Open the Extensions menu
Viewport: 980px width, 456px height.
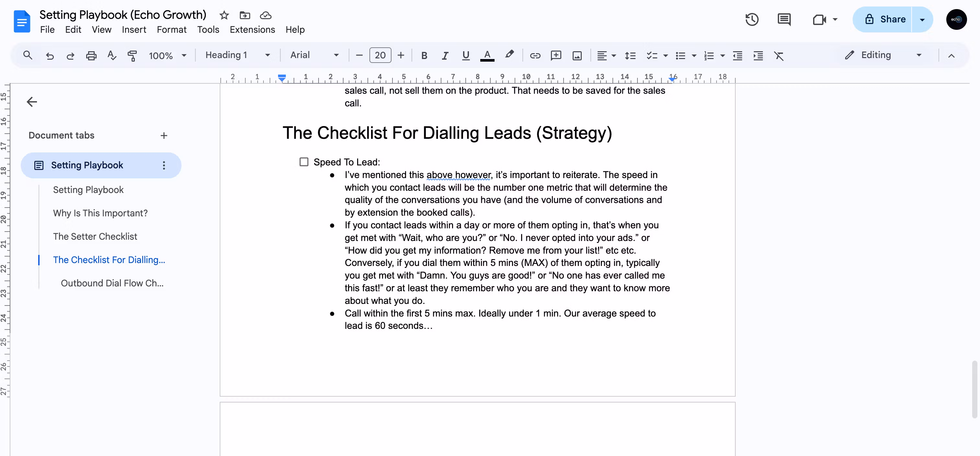(x=252, y=30)
